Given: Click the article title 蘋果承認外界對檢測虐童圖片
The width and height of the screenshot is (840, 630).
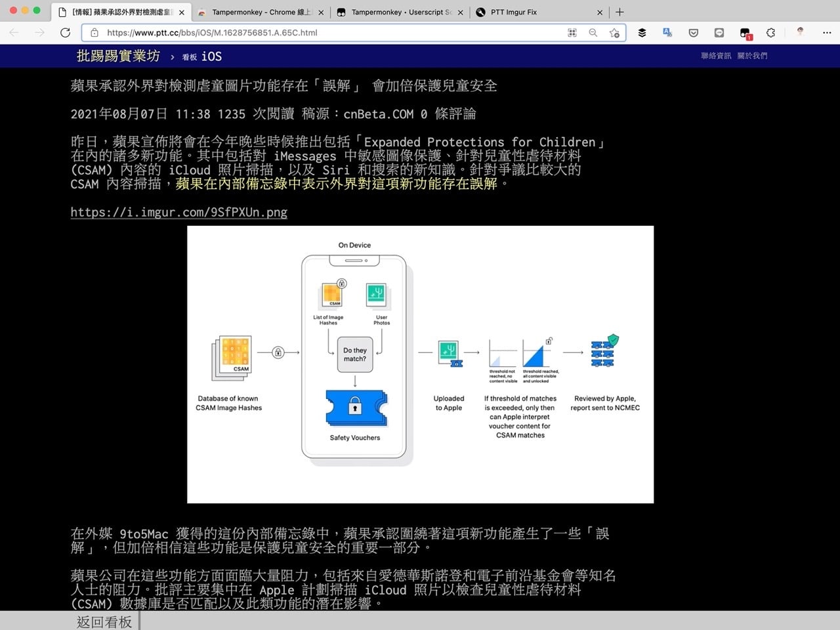Looking at the screenshot, I should [x=283, y=85].
